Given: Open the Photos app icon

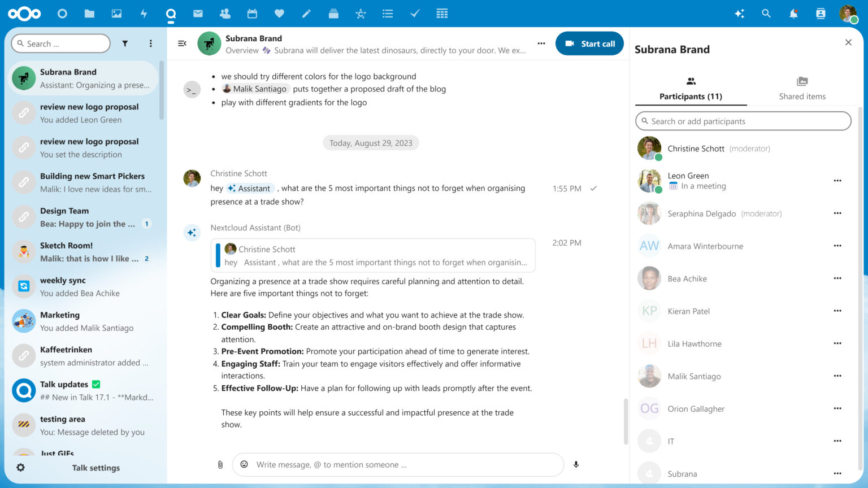Looking at the screenshot, I should tap(116, 14).
